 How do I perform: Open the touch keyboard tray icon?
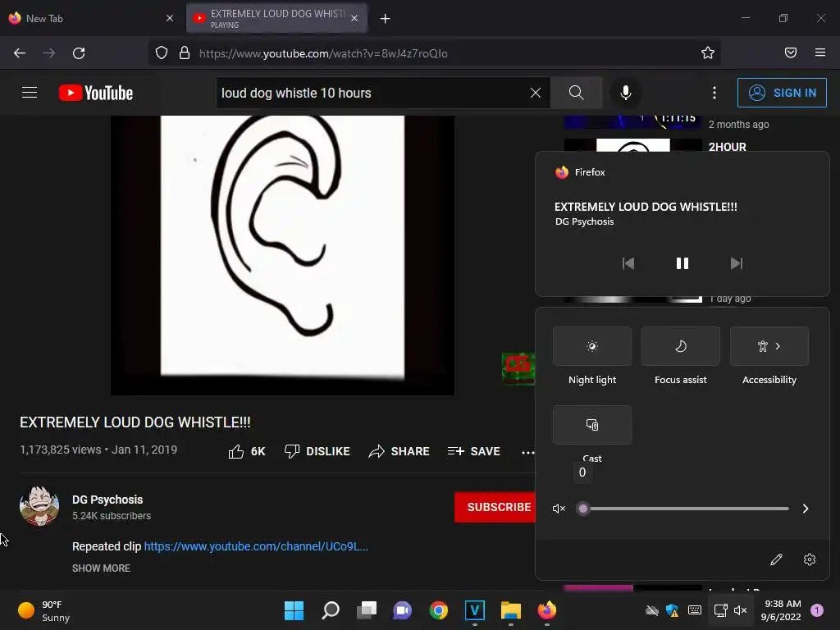pyautogui.click(x=695, y=610)
